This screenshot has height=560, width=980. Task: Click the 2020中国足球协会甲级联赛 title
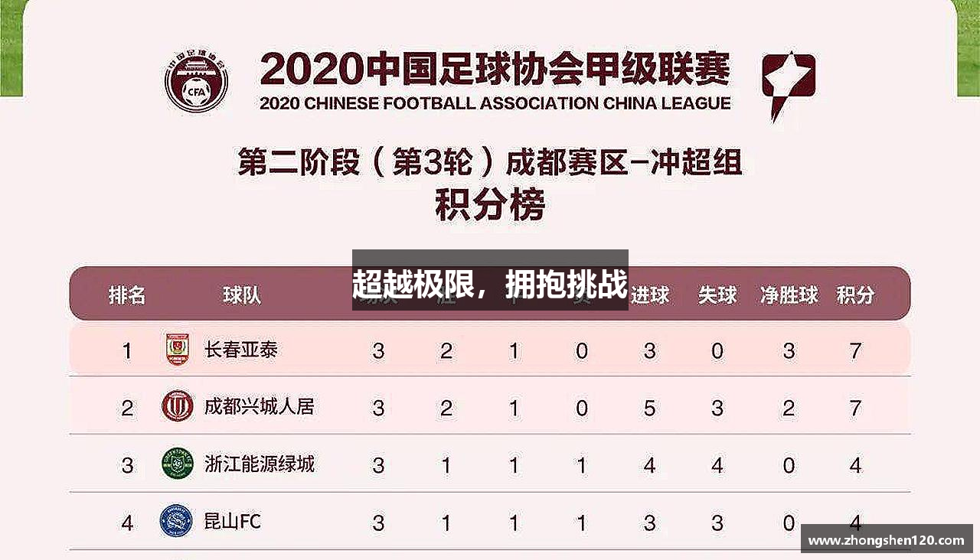point(495,70)
